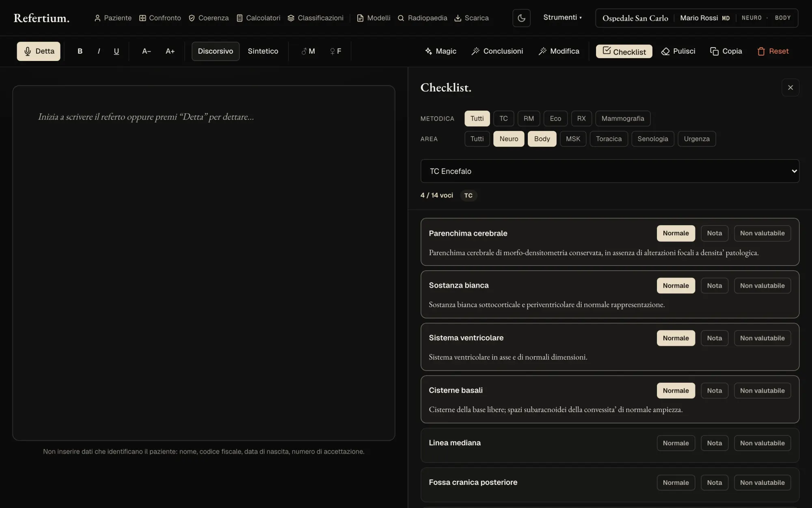This screenshot has height=508, width=812.
Task: Mark Fossa cranica posteriore as Nota
Action: 714,482
